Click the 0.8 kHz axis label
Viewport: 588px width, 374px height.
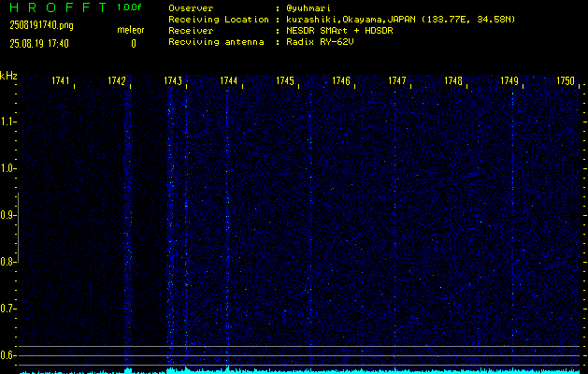tap(7, 262)
